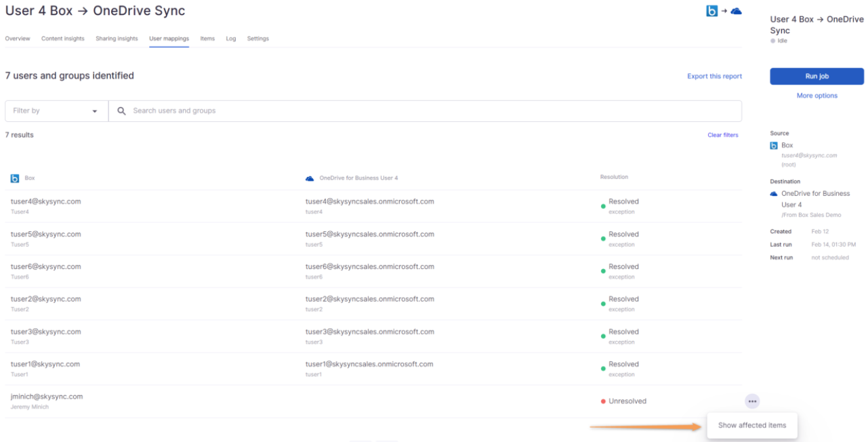Image resolution: width=868 pixels, height=442 pixels.
Task: Click the Unresolved status text
Action: coord(627,401)
